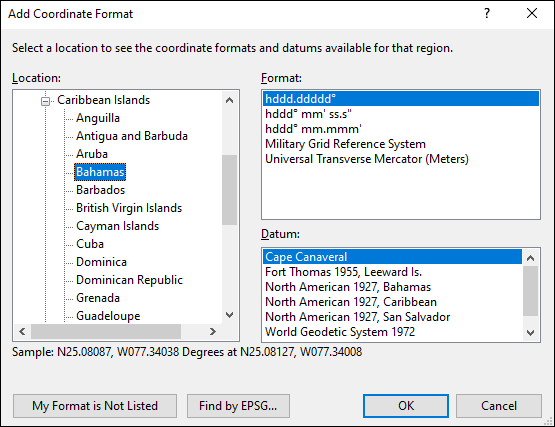Click Location list scroll down arrow
The height and width of the screenshot is (427, 555).
229,315
